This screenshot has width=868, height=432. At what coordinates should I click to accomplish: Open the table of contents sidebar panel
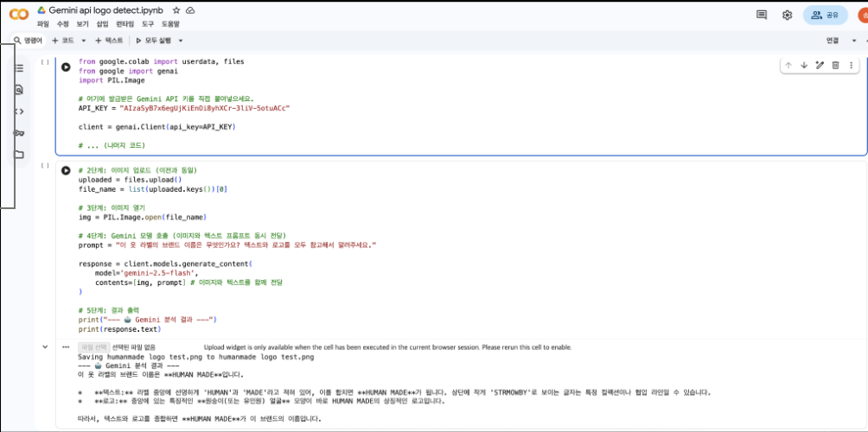point(19,67)
